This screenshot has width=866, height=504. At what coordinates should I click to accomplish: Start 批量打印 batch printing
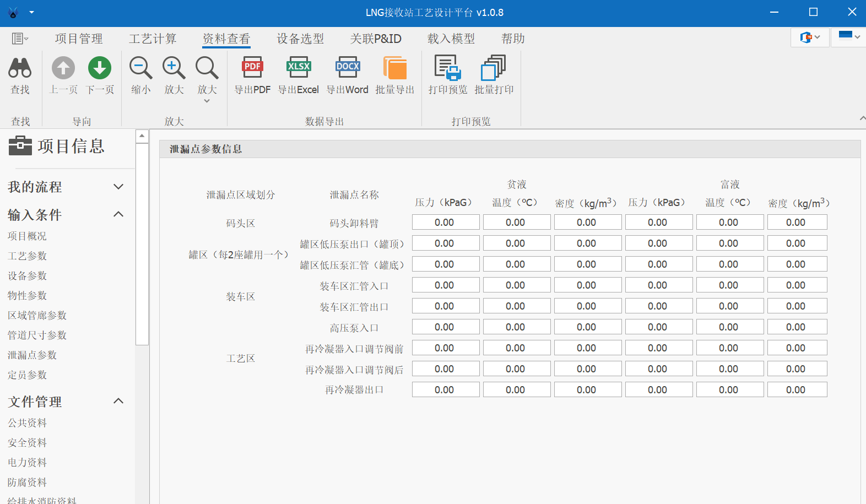click(494, 68)
